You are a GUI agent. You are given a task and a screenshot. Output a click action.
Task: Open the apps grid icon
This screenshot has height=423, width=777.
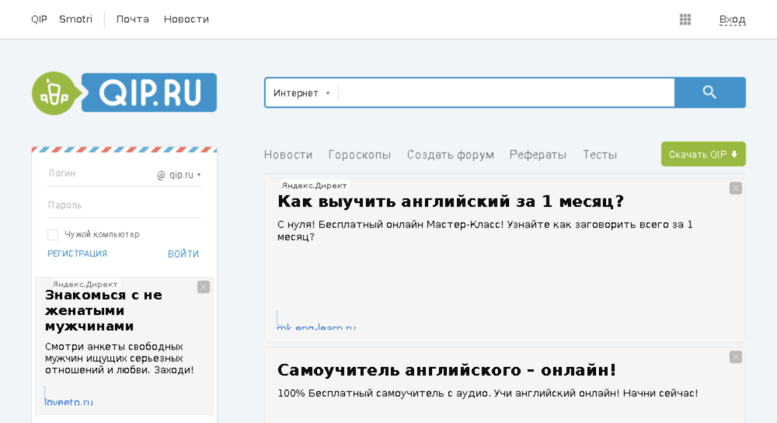click(x=685, y=19)
